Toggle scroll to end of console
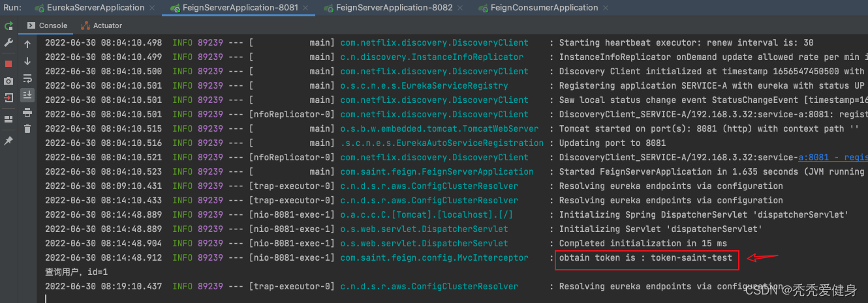 click(x=27, y=95)
